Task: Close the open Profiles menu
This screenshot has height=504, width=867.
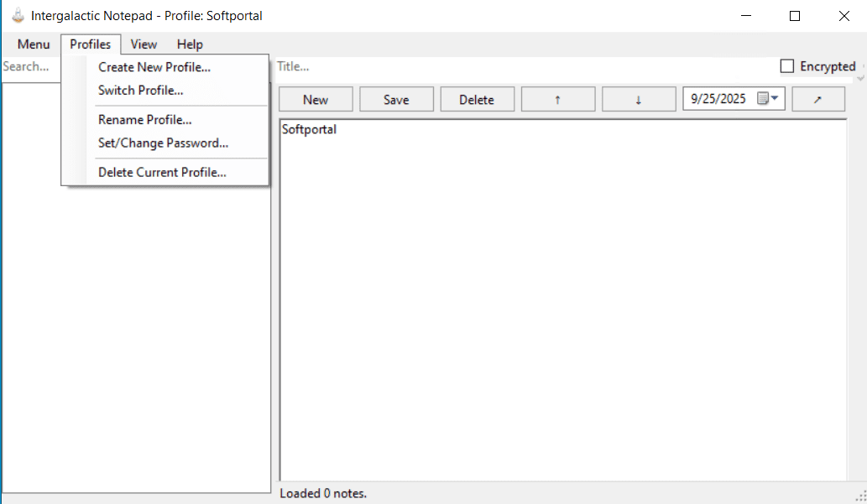Action: 90,44
